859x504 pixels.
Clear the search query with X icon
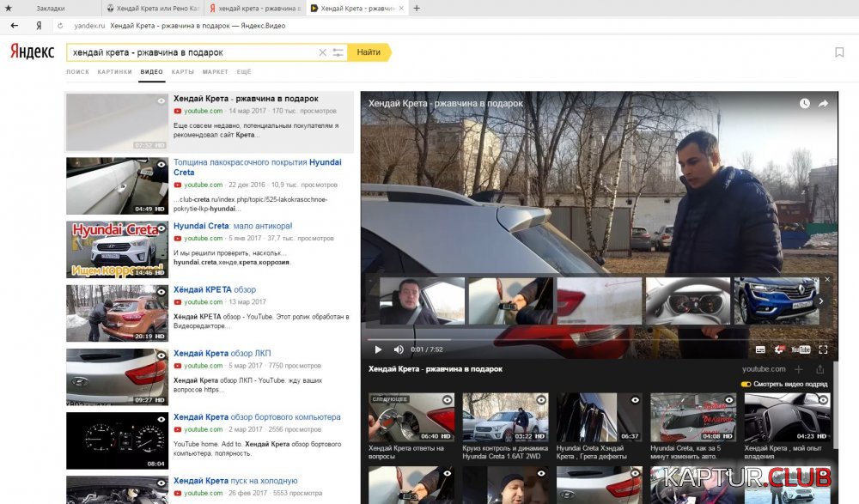click(323, 52)
